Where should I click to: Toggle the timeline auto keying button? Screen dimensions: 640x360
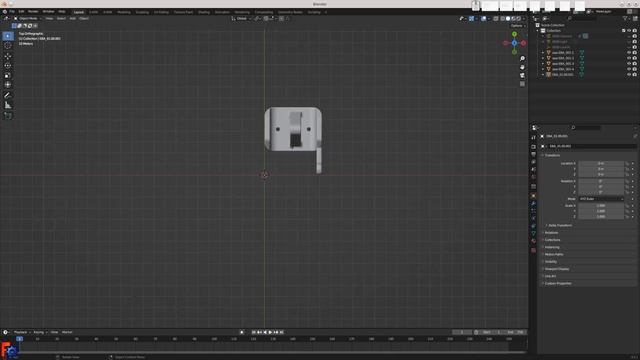(x=242, y=332)
